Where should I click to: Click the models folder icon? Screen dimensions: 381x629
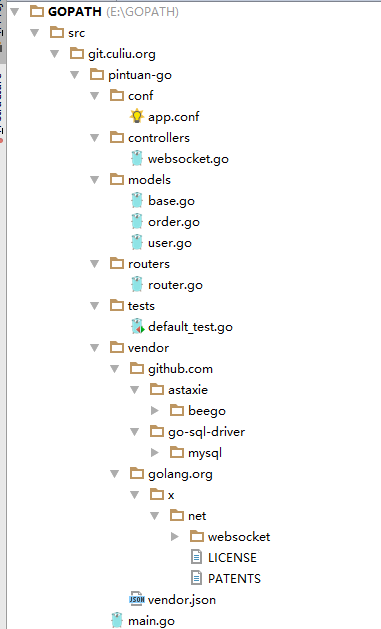coord(117,179)
